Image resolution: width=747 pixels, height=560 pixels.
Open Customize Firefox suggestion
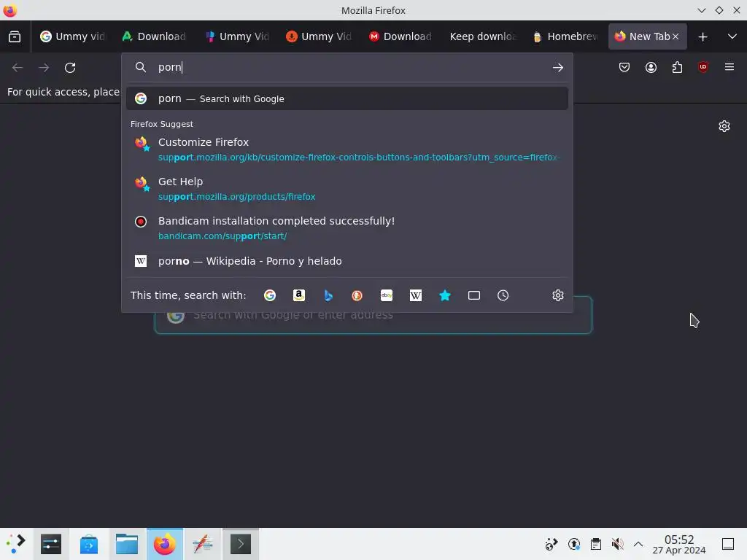pos(347,149)
